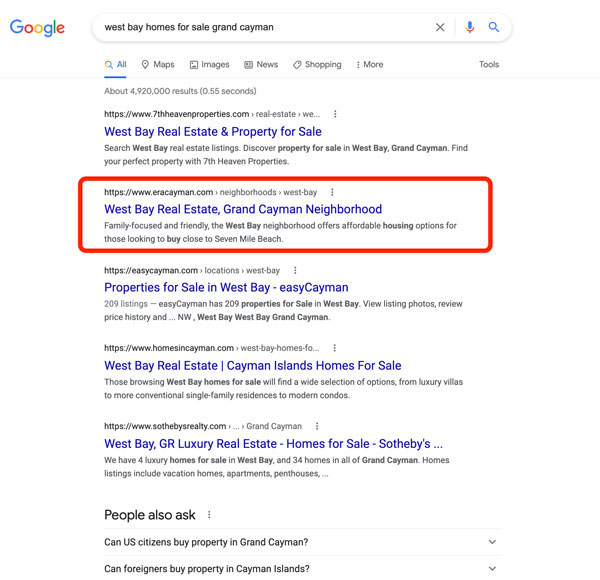
Task: Open three-dot menu for homesincayman result
Action: (x=334, y=348)
